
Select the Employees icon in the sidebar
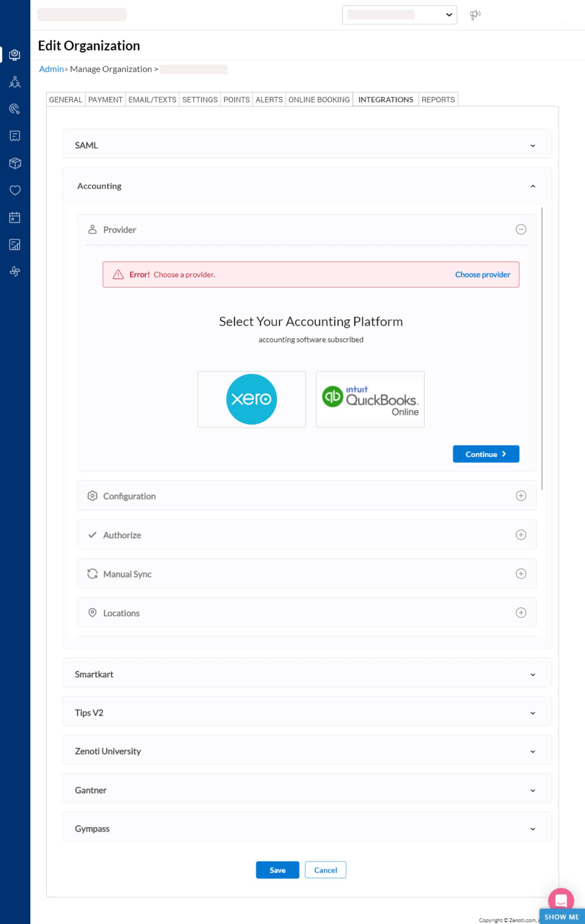click(x=14, y=82)
